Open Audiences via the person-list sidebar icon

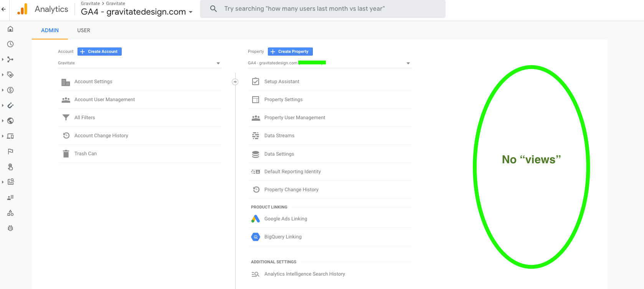pyautogui.click(x=10, y=197)
